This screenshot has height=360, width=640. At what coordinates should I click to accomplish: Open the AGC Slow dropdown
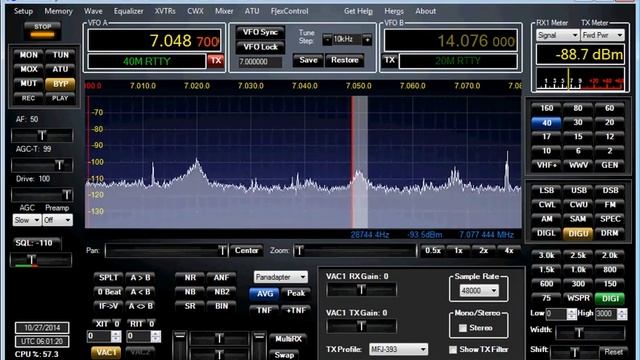click(x=27, y=220)
